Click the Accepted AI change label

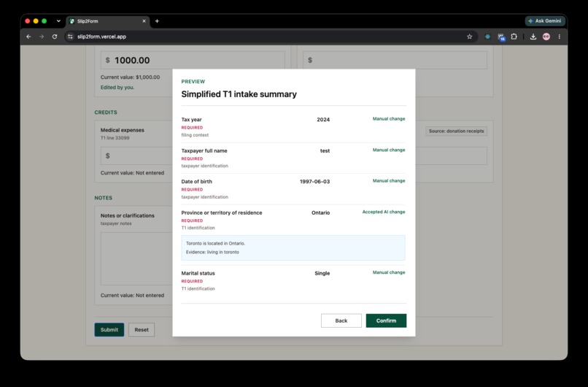click(x=383, y=212)
